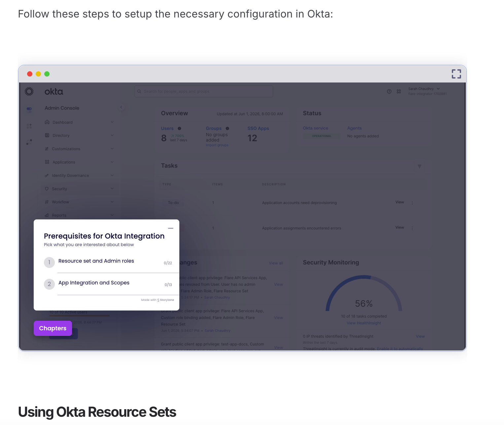
Task: Open the help question mark icon
Action: pos(389,91)
